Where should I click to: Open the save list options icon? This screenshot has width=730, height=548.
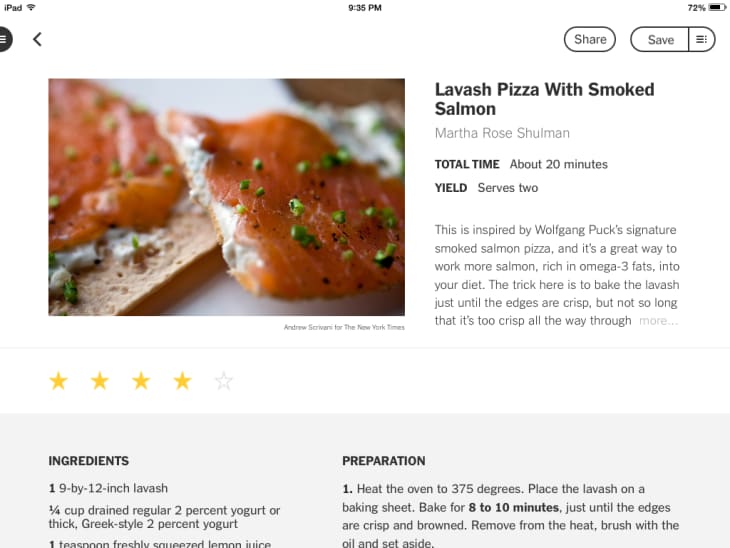click(x=702, y=39)
